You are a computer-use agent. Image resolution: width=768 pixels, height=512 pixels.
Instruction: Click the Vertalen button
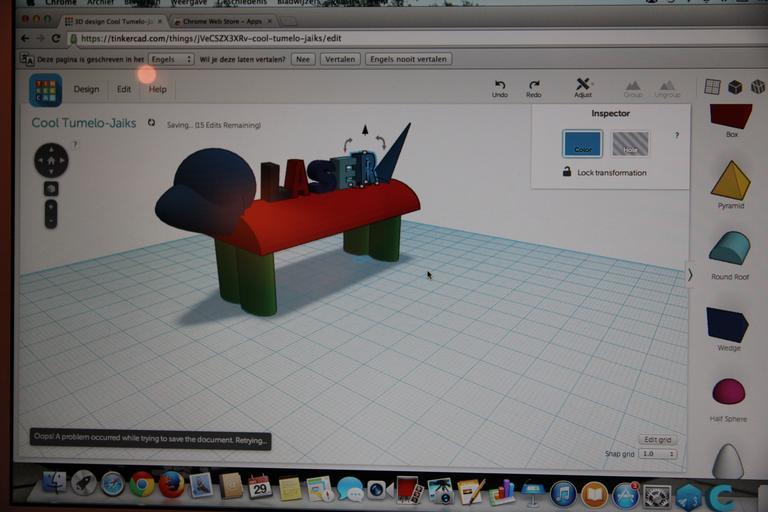pyautogui.click(x=339, y=59)
